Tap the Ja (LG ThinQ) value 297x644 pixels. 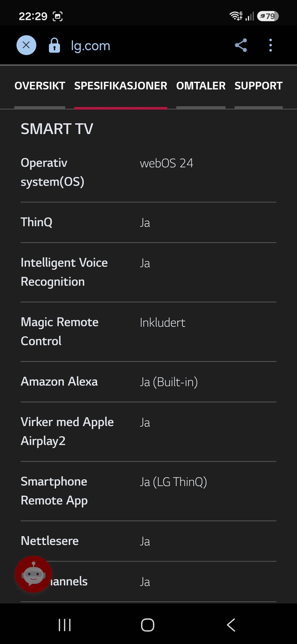pyautogui.click(x=173, y=482)
